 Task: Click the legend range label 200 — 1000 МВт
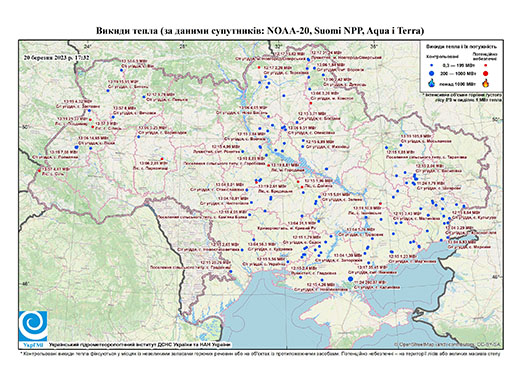coord(458,73)
